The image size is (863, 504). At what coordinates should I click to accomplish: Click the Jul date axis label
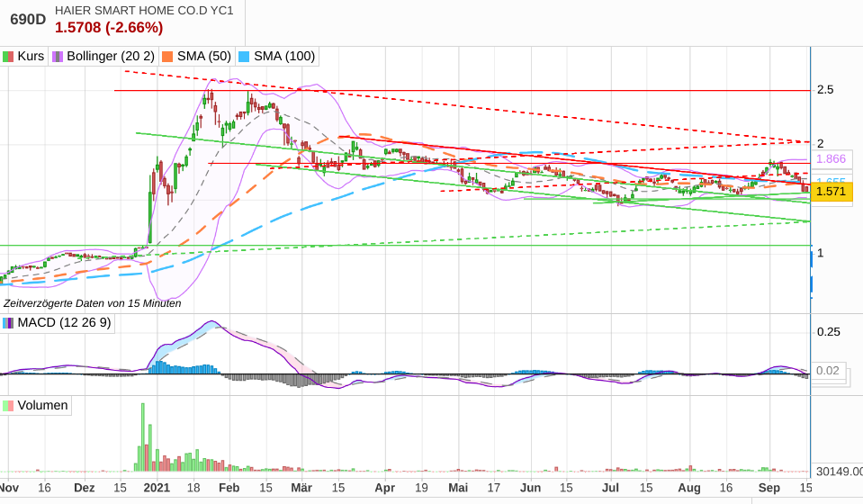pos(610,488)
